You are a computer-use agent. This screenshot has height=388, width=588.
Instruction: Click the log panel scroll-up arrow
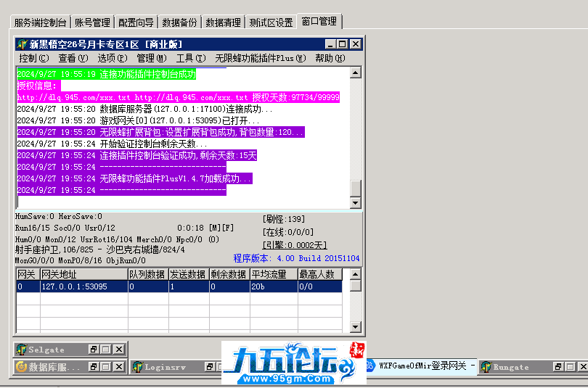(356, 73)
